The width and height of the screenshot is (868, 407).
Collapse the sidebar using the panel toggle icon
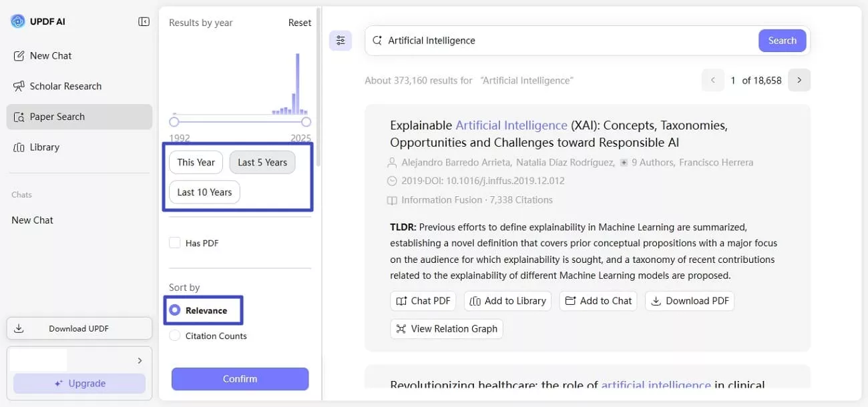144,21
